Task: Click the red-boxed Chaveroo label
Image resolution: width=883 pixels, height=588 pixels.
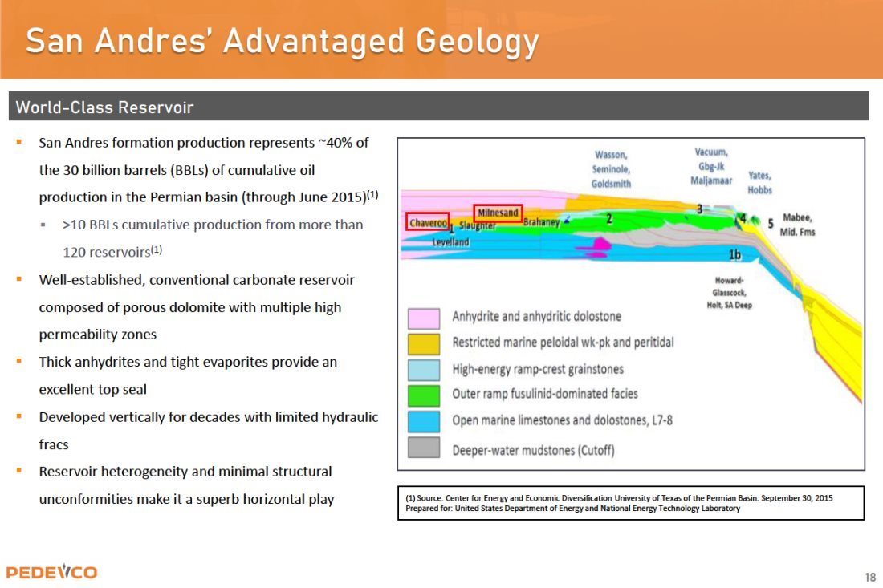Action: [428, 222]
